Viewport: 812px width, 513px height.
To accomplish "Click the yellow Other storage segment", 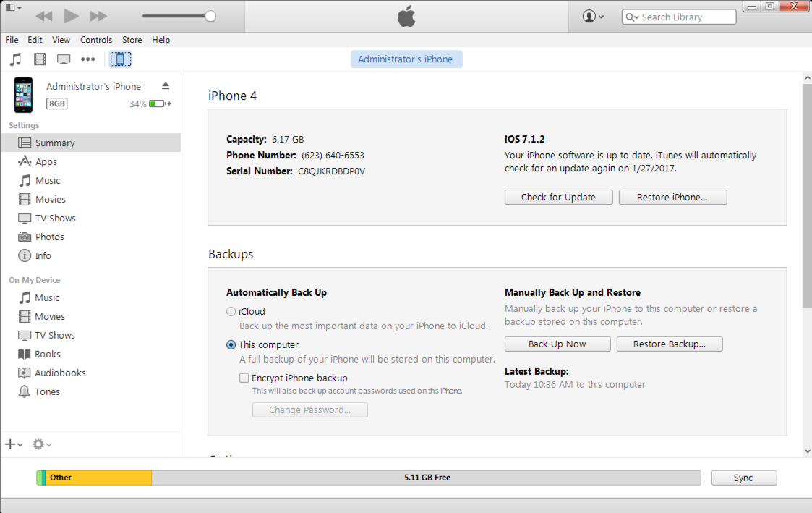I will (x=98, y=478).
